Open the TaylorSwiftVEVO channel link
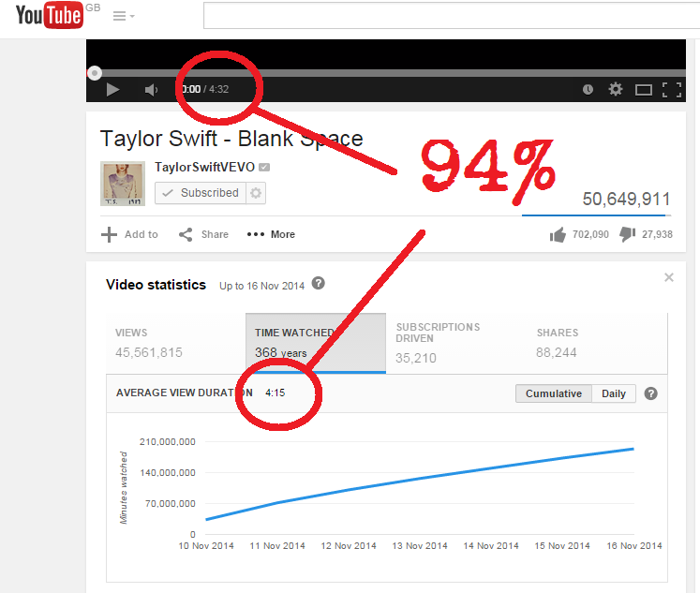This screenshot has width=700, height=593. (x=204, y=167)
